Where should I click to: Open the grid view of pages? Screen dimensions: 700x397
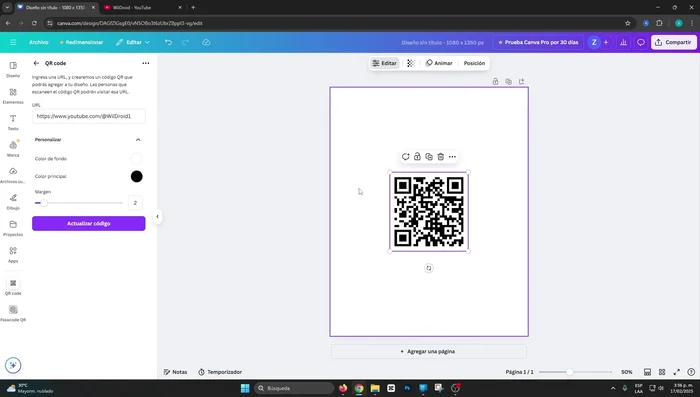[662, 372]
